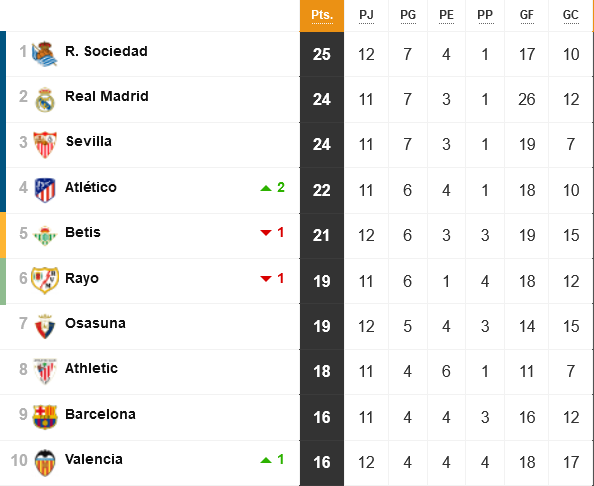
Task: Sort by PJ column header
Action: pyautogui.click(x=366, y=16)
